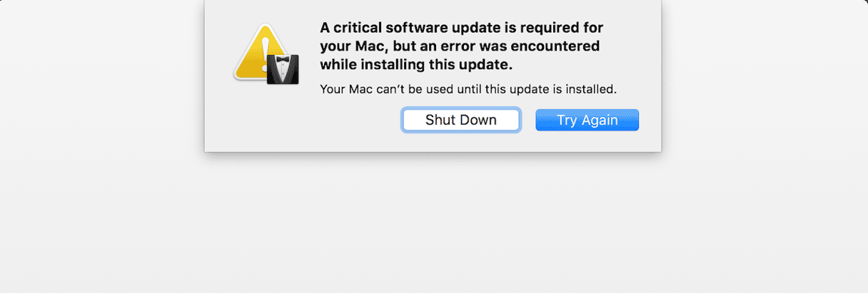Screen dimensions: 868x293
Task: Click the heading line 'while installing this update.'
Action: click(x=416, y=65)
